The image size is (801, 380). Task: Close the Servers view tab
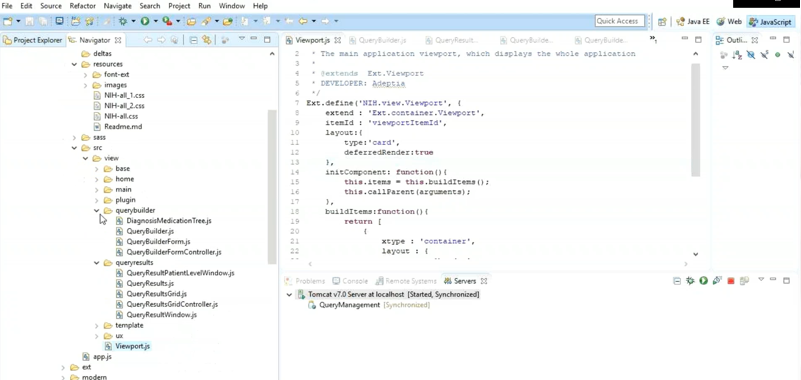484,281
